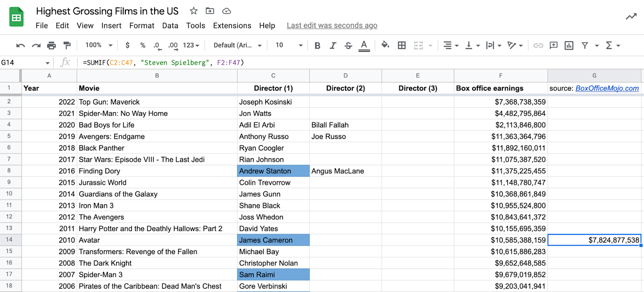Open the View menu

point(85,26)
